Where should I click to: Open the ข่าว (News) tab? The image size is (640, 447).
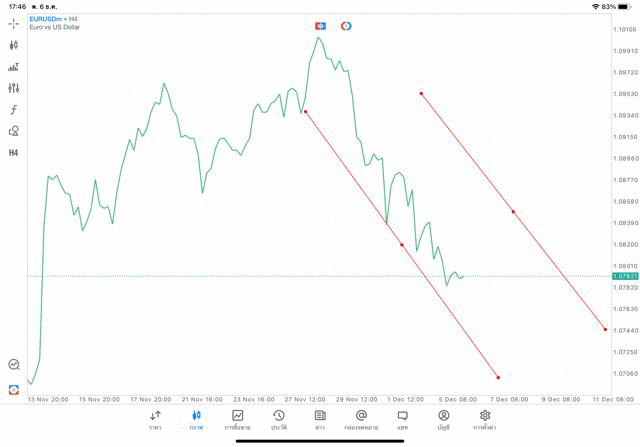[320, 420]
